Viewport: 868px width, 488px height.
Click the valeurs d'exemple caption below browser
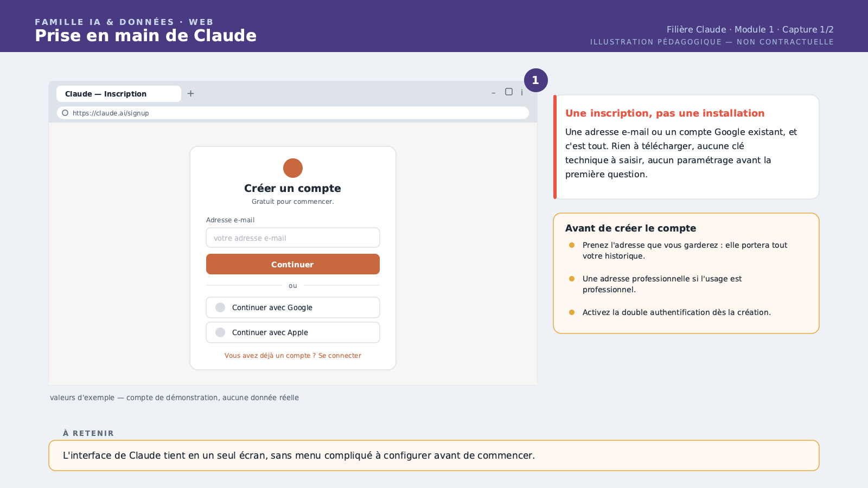pyautogui.click(x=174, y=397)
